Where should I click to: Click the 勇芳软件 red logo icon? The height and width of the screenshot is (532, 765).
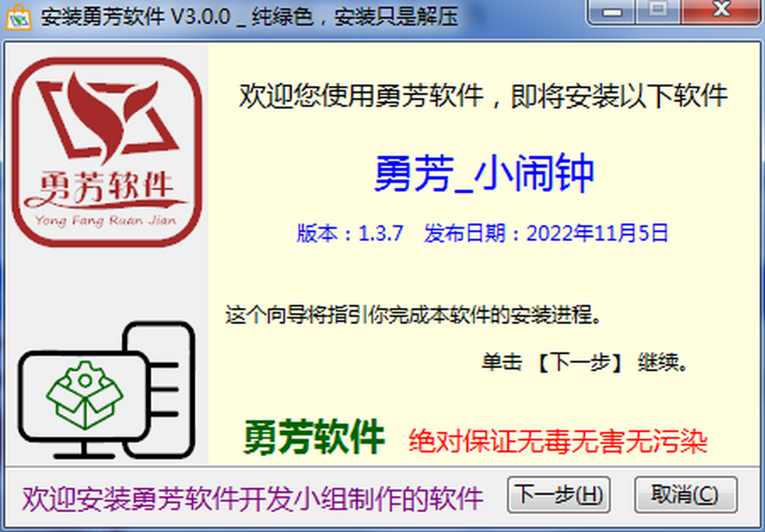pos(106,151)
